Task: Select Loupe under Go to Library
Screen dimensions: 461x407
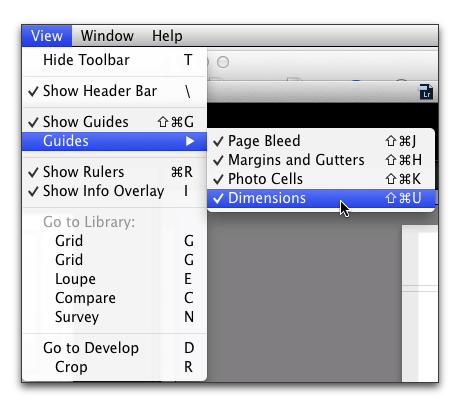Action: [114, 279]
